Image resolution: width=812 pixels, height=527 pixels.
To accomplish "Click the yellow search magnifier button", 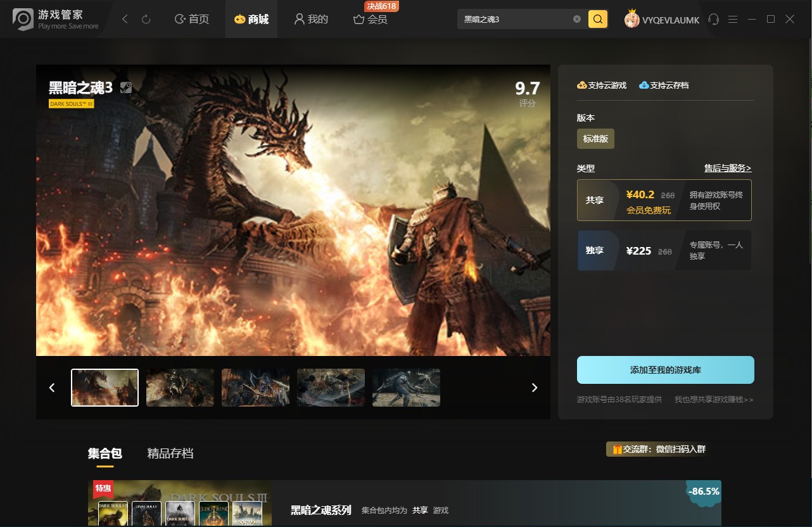I will click(x=598, y=19).
